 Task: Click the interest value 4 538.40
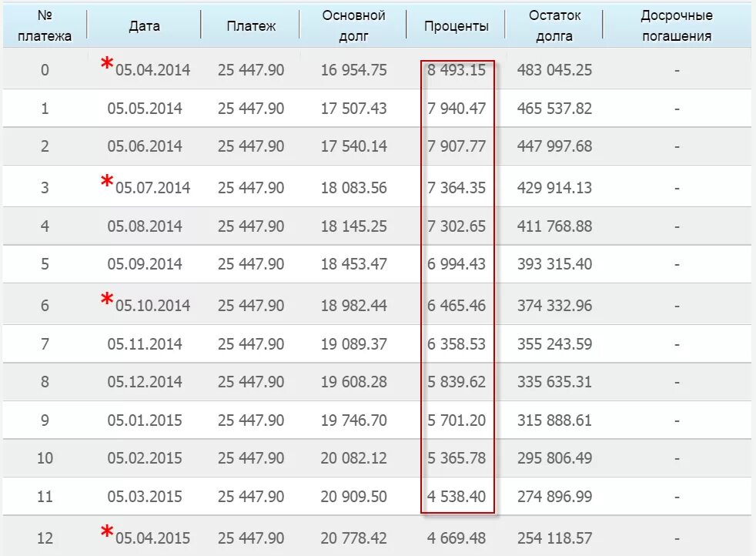click(457, 497)
